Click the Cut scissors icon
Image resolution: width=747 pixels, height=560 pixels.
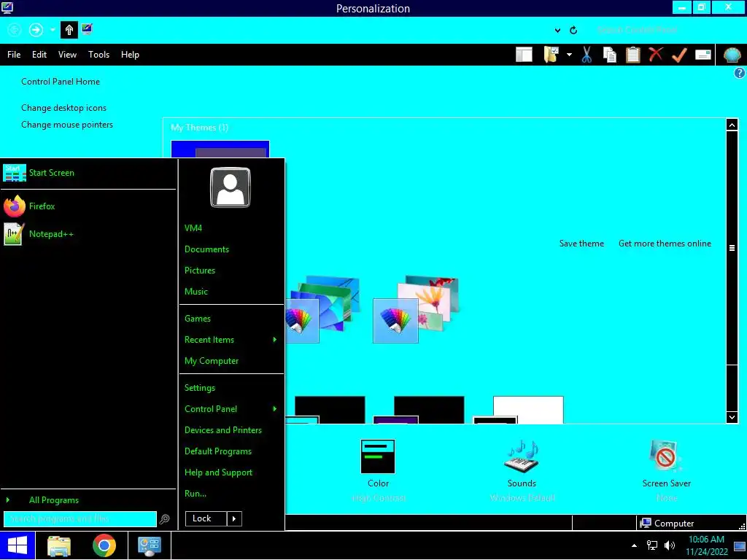(587, 55)
